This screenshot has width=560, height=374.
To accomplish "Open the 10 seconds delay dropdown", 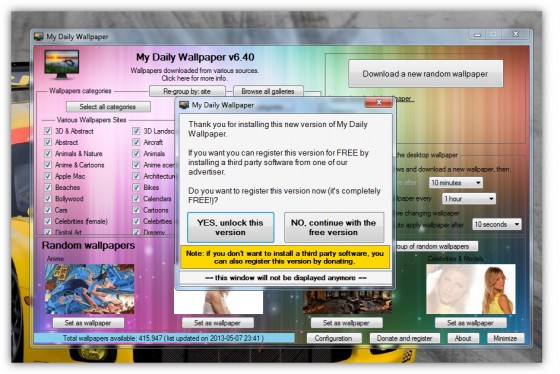I will coord(497,224).
